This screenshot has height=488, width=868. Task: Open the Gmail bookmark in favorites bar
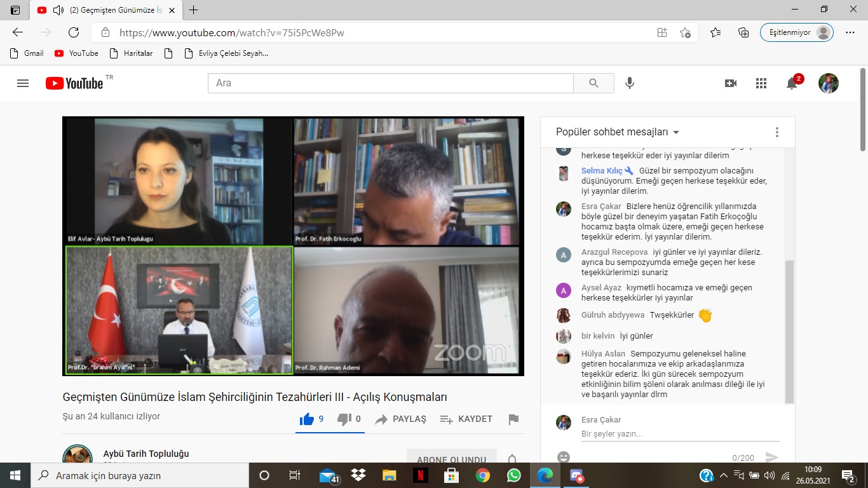pos(27,53)
